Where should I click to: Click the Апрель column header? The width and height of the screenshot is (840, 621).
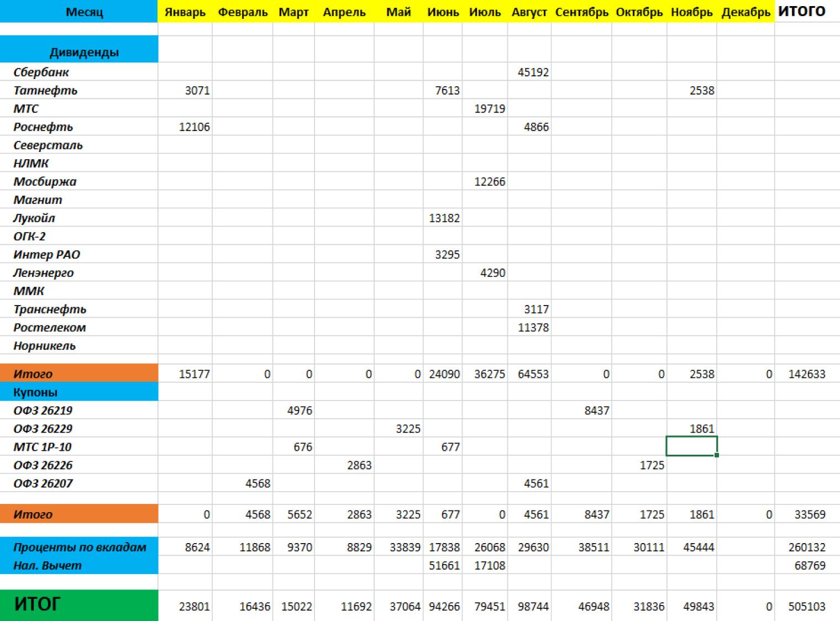click(344, 12)
